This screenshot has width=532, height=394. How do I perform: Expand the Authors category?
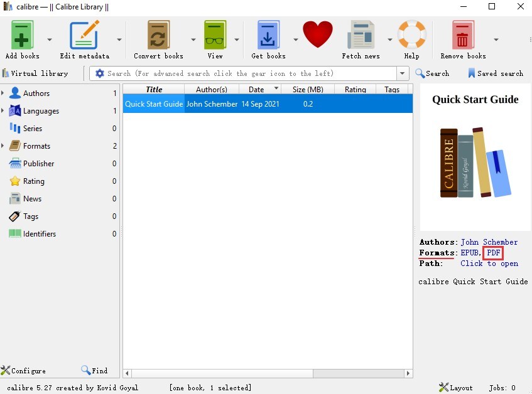[x=3, y=92]
